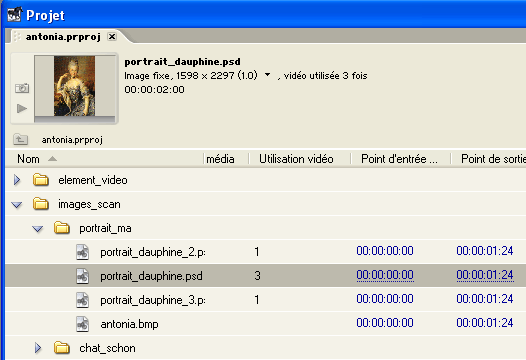Click the chat_schon folder icon

coord(62,348)
